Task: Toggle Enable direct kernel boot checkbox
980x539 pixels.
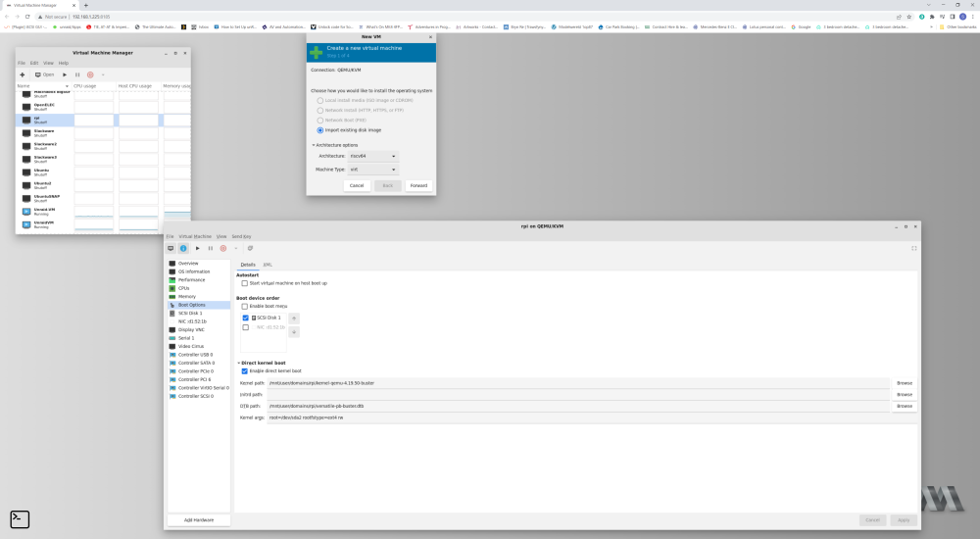Action: click(x=244, y=370)
